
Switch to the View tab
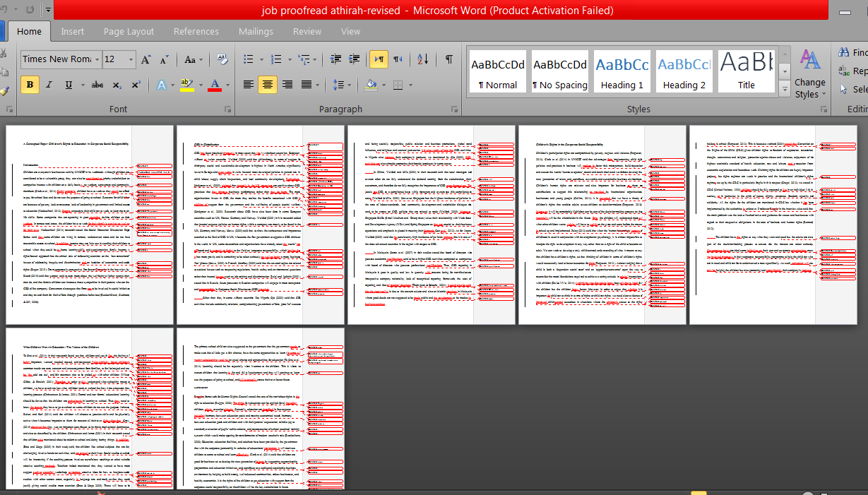tap(350, 32)
